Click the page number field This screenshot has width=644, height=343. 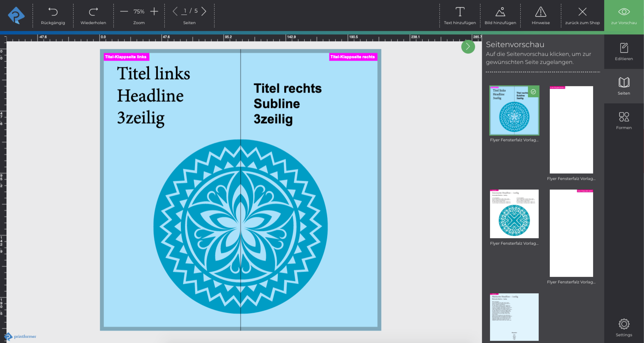[x=185, y=11]
